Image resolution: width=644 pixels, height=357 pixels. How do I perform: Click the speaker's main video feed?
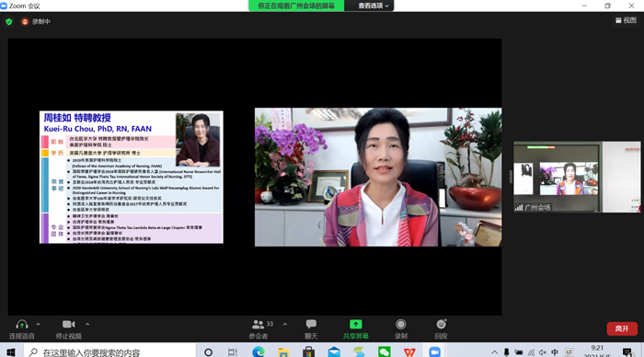tap(378, 177)
